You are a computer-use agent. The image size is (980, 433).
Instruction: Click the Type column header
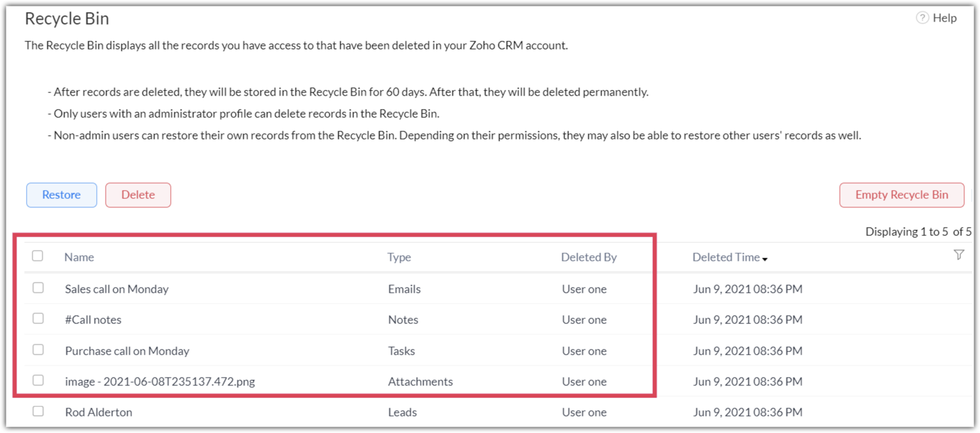click(x=399, y=257)
